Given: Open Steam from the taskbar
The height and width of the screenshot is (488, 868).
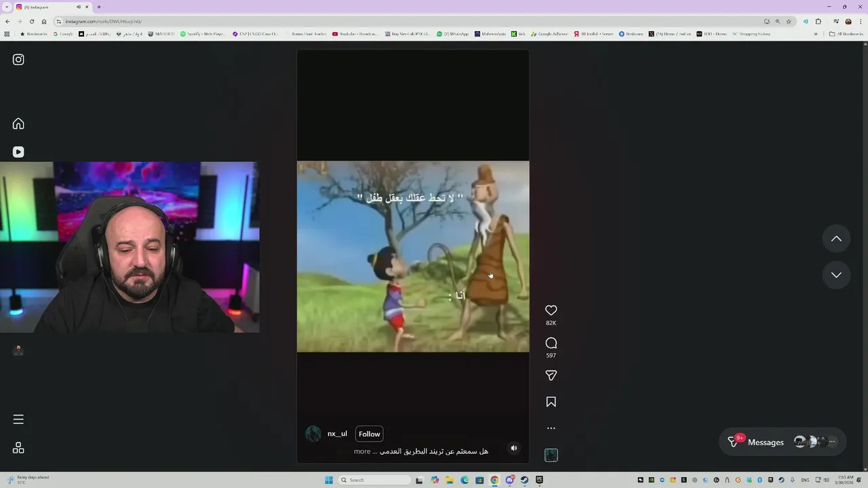Looking at the screenshot, I should 524,480.
